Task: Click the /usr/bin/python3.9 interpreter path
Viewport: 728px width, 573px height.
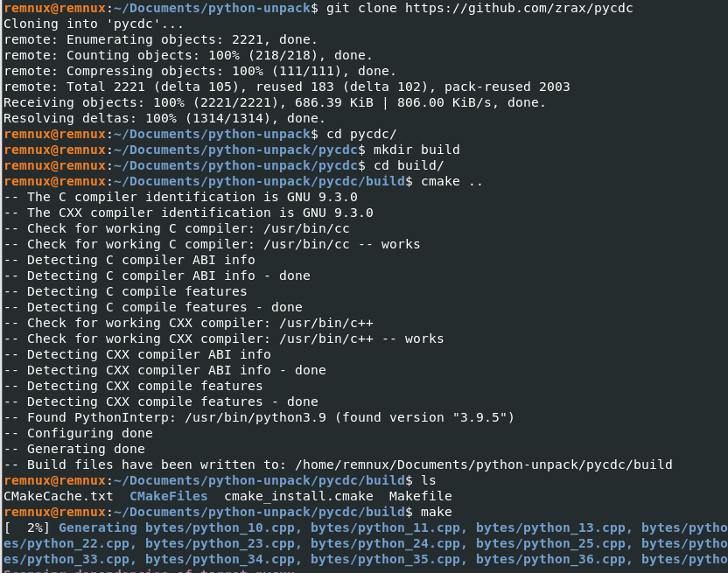Action: point(255,417)
